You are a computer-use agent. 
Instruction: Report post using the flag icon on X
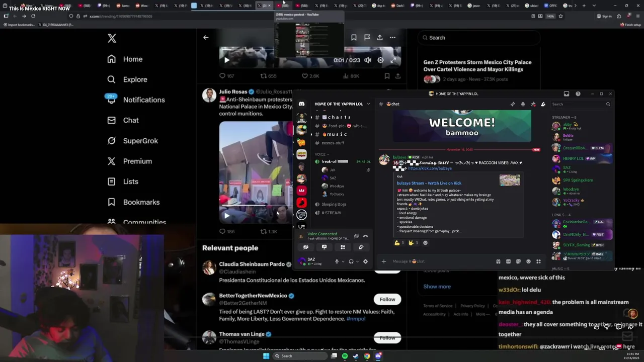367,37
